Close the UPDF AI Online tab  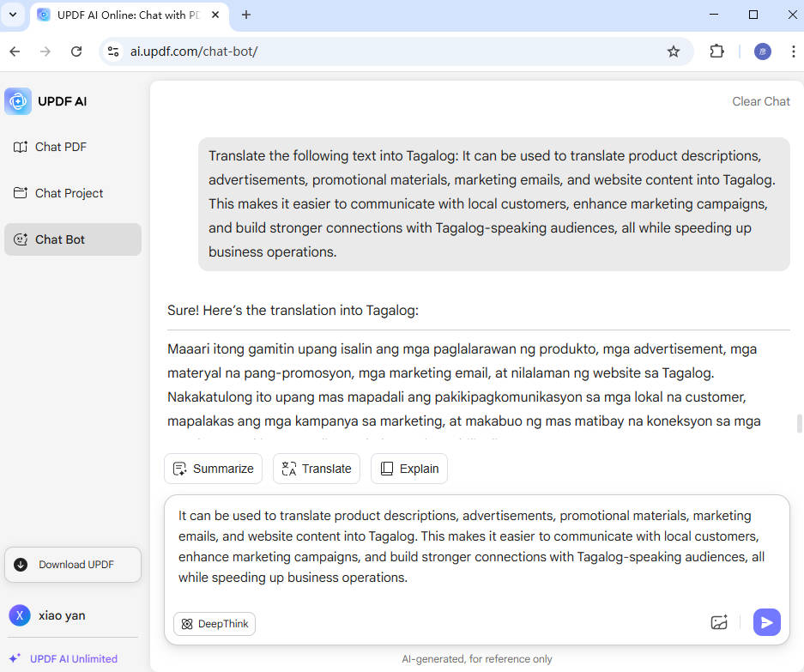(215, 15)
